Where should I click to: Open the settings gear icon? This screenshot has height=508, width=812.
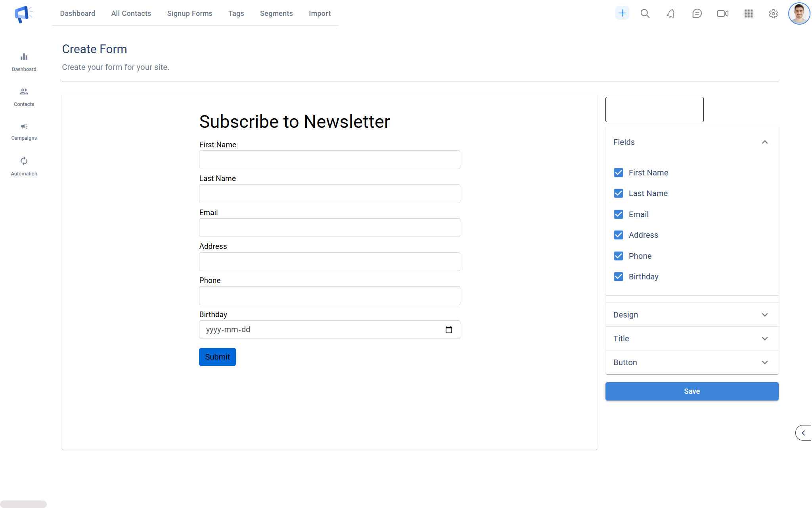[x=773, y=14]
